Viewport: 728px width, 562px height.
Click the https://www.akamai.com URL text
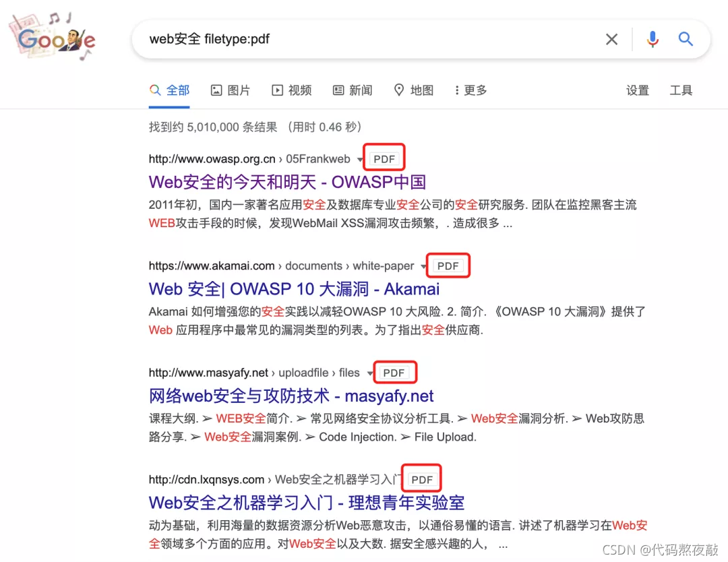tap(212, 266)
